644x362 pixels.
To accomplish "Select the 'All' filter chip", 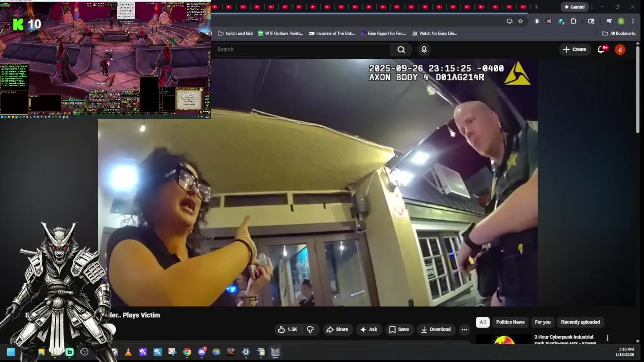I will [x=482, y=322].
